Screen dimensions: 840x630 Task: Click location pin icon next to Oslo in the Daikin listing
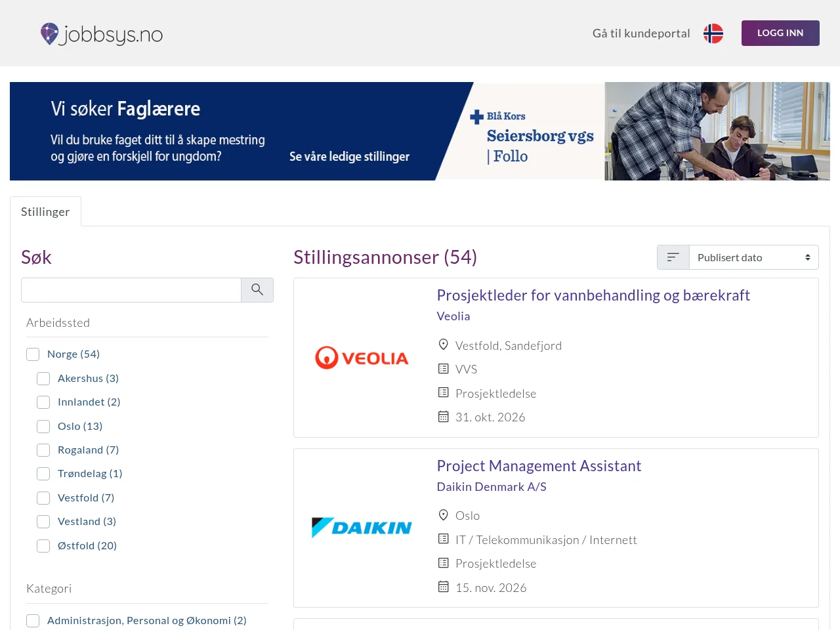pos(444,515)
